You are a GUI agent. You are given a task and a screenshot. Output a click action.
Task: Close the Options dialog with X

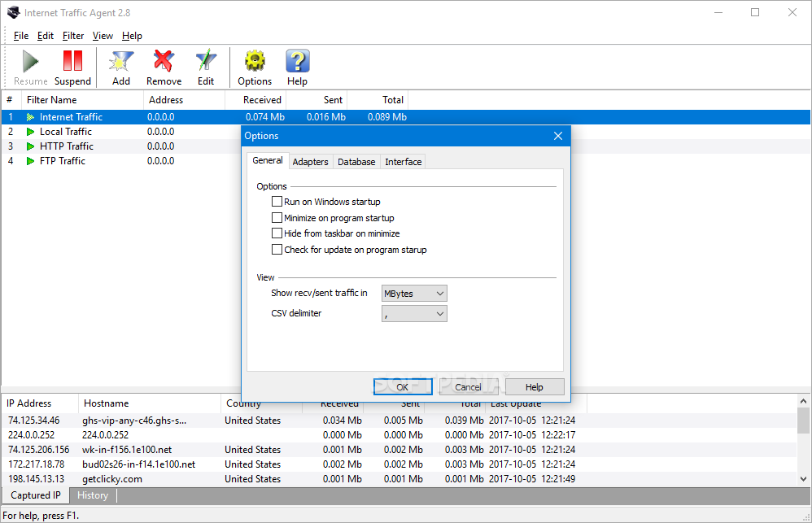coord(557,136)
